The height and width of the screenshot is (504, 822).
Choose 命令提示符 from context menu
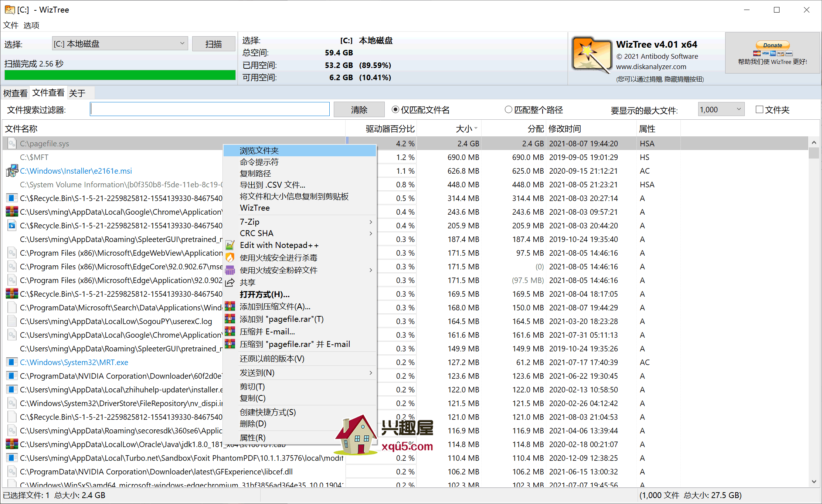(300, 162)
